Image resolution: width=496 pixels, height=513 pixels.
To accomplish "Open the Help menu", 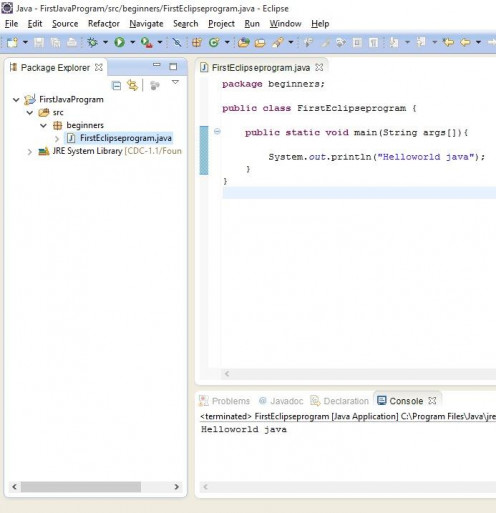I will (x=320, y=24).
